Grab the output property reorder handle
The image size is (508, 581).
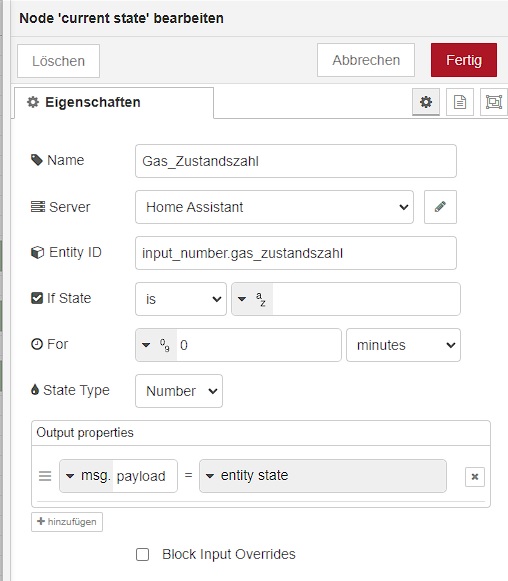[x=45, y=476]
